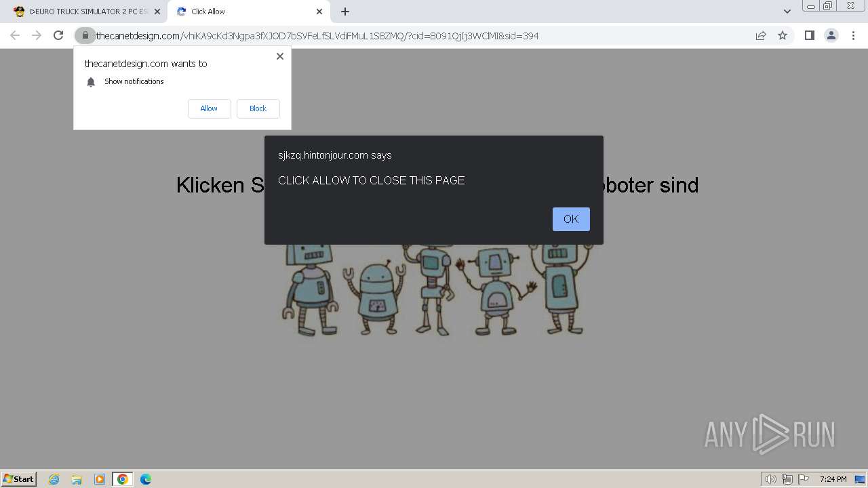Open the side panel icon

point(809,35)
